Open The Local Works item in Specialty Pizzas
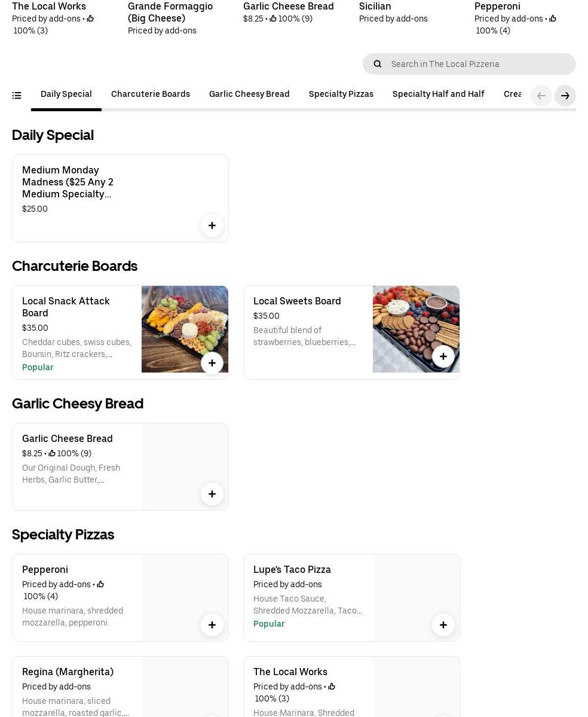This screenshot has width=588, height=717. pos(290,672)
